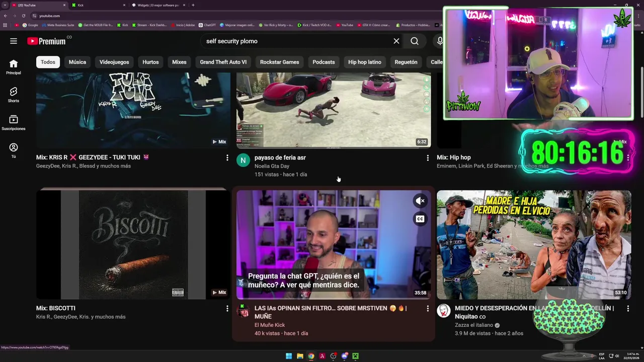Open the taskbar volume control
The height and width of the screenshot is (362, 644).
pos(617,356)
